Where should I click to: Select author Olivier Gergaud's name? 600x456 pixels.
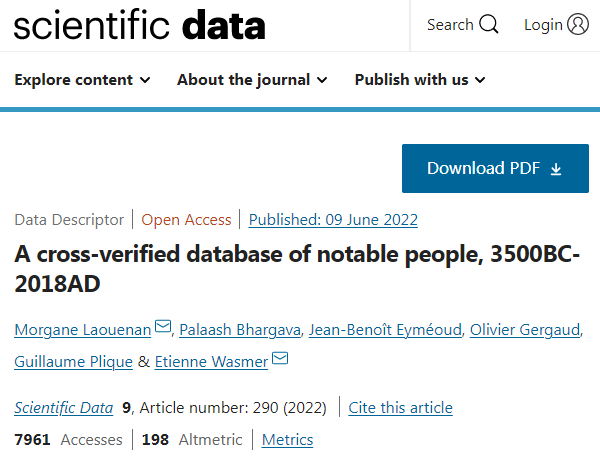tap(525, 330)
